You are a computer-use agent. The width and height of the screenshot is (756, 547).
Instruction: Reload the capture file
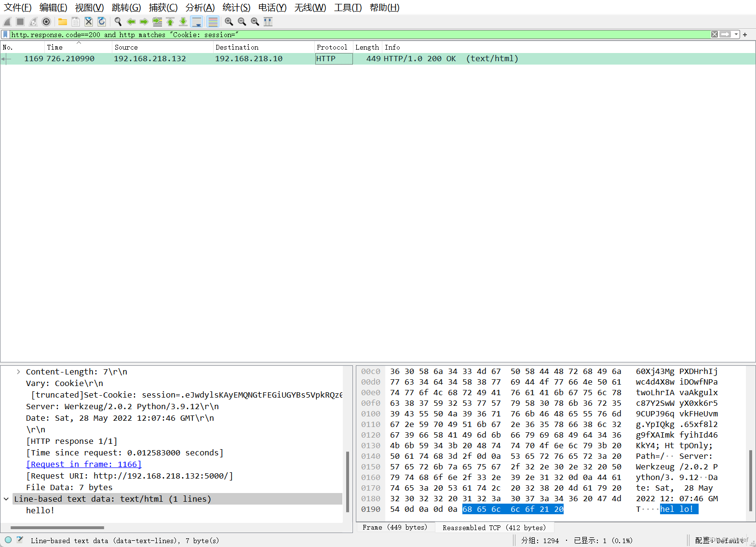point(102,22)
